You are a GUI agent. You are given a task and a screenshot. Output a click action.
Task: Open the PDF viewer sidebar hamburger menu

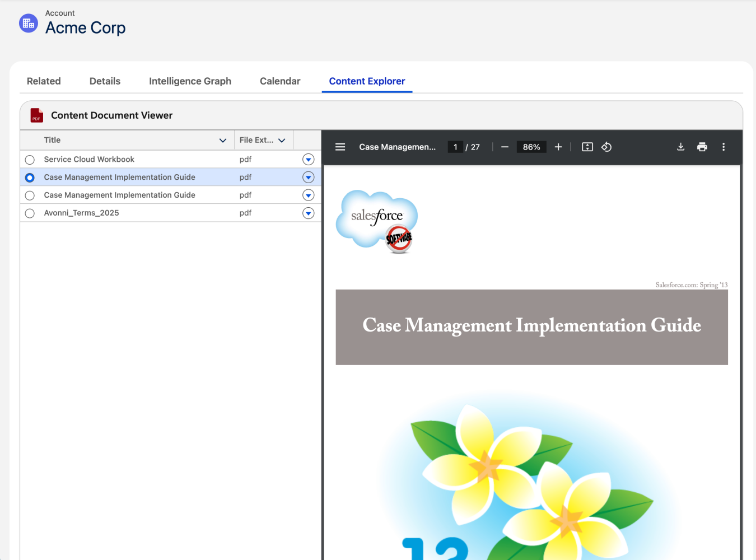tap(340, 147)
